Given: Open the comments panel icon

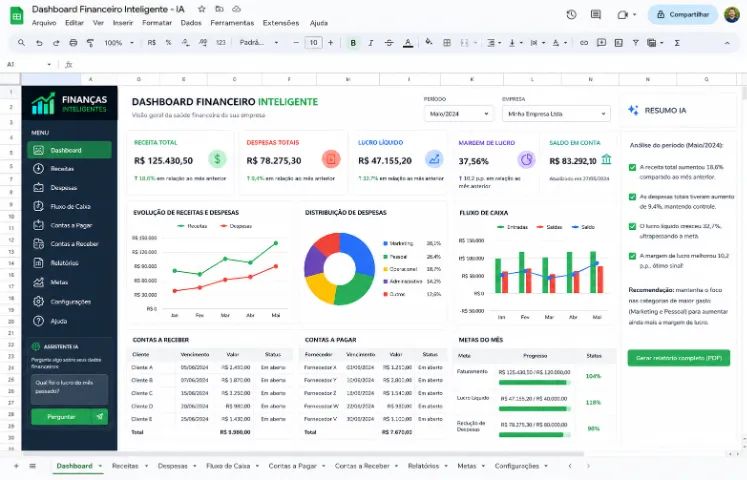Looking at the screenshot, I should 596,15.
